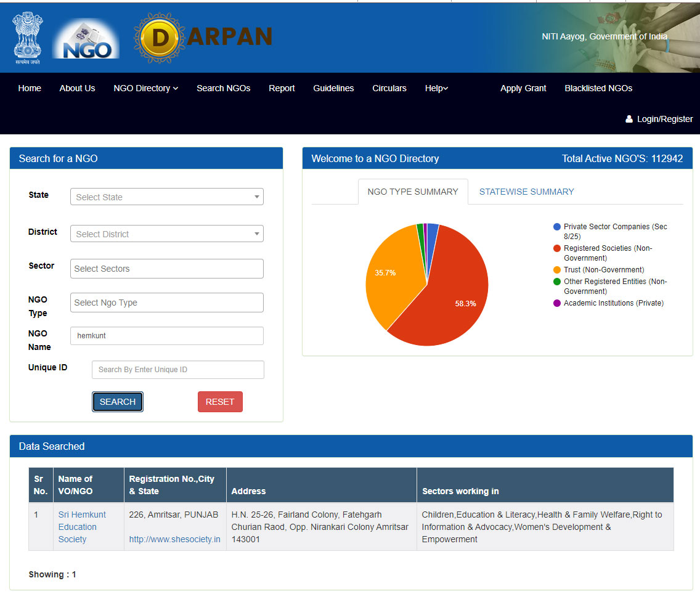Image resolution: width=700 pixels, height=594 pixels.
Task: Click the orange Trust legend dot
Action: [x=557, y=270]
